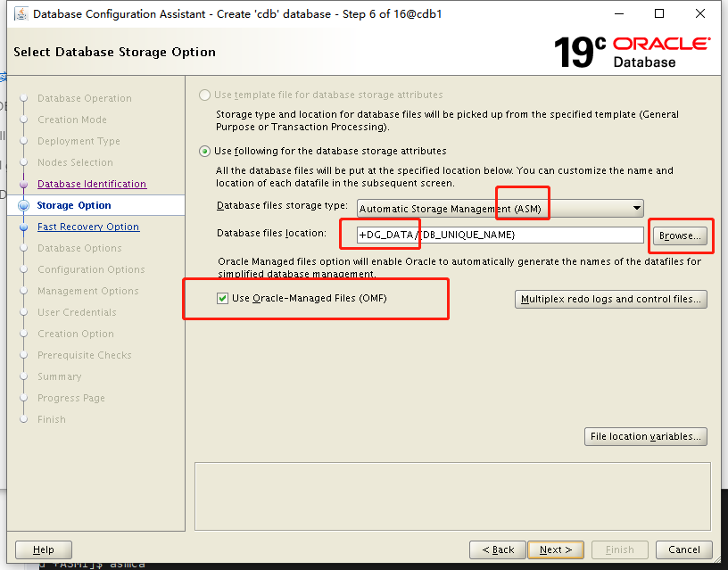This screenshot has height=570, width=728.
Task: Proceed with the Next > button
Action: [x=556, y=550]
